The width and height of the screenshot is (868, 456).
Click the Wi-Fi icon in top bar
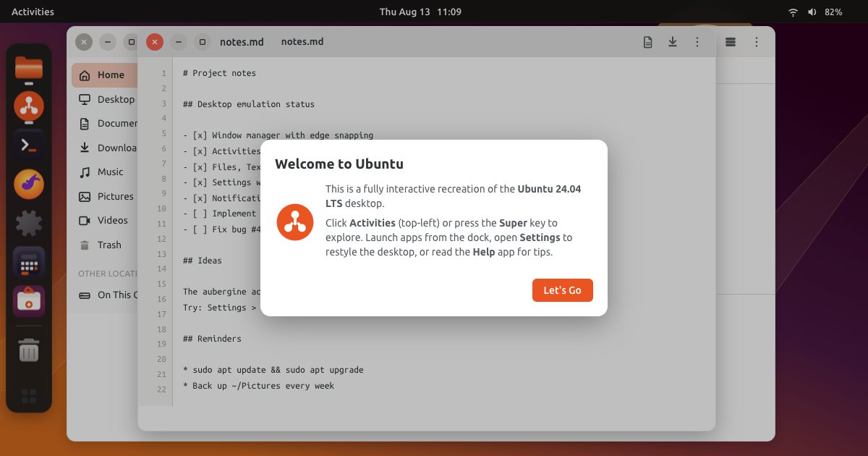click(x=793, y=12)
